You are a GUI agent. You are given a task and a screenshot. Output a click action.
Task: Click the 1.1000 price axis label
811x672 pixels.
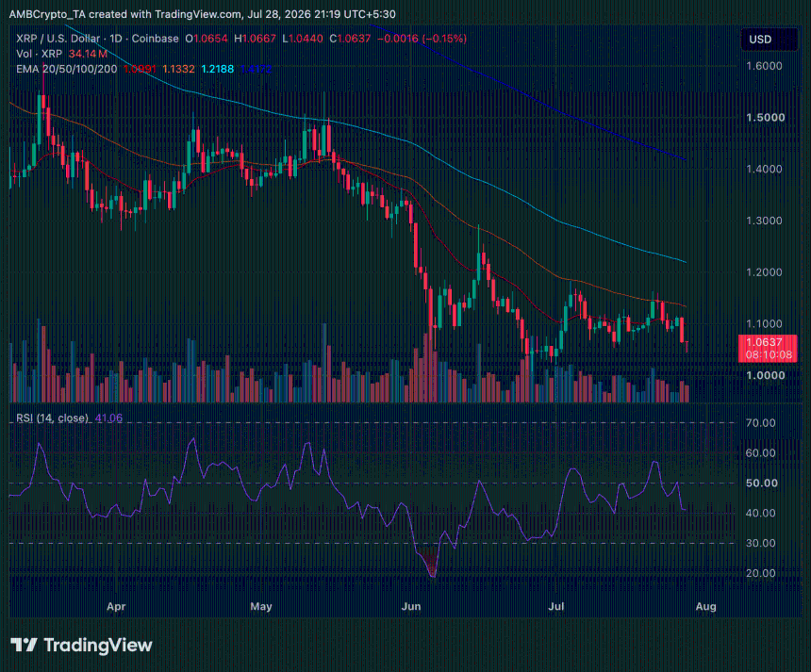coord(764,323)
